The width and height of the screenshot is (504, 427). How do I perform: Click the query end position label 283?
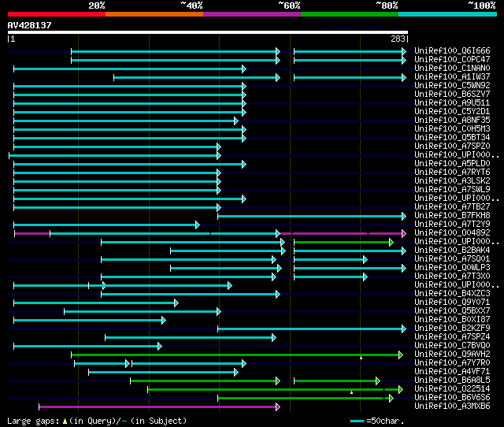(x=398, y=39)
